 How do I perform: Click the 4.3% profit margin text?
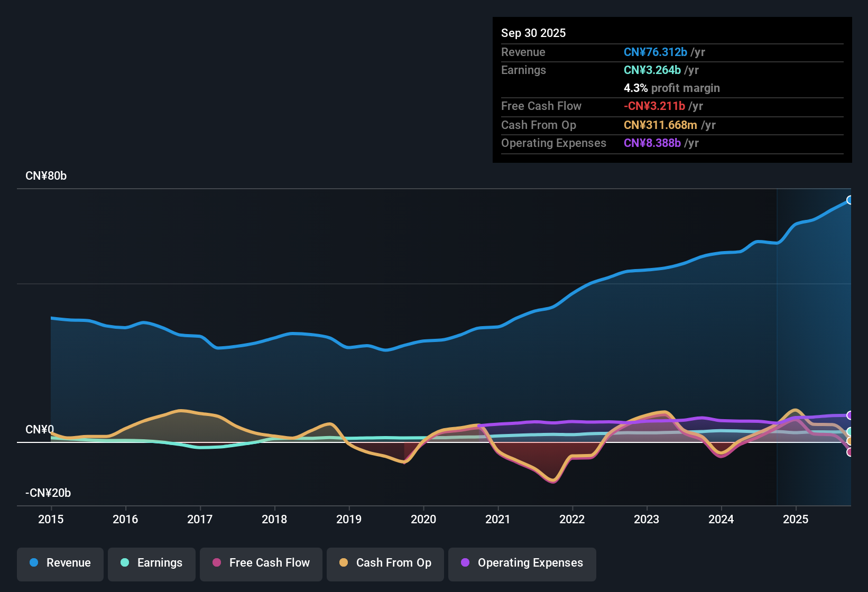click(671, 88)
